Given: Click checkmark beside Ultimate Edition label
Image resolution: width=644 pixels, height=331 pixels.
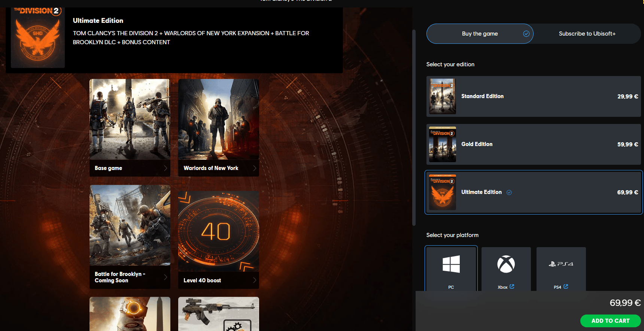Looking at the screenshot, I should (x=509, y=192).
